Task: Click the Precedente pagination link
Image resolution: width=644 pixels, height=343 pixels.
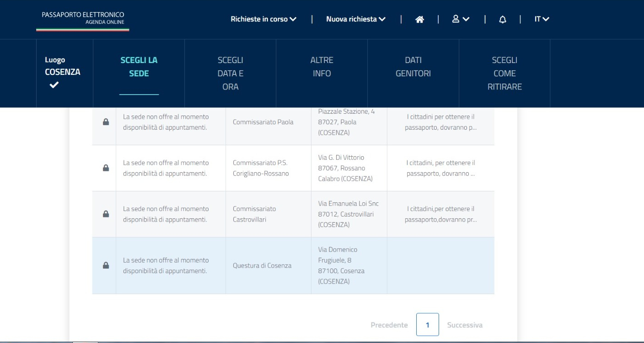Action: [389, 325]
